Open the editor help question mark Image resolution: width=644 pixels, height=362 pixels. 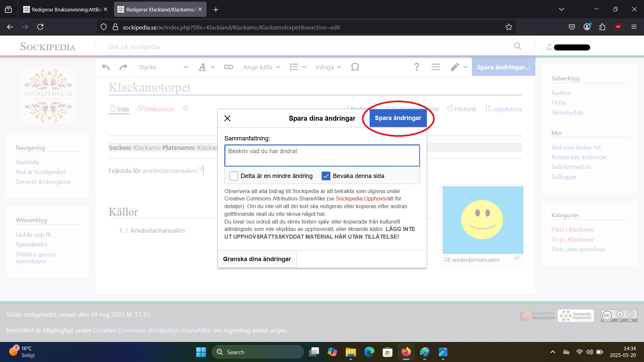point(417,67)
